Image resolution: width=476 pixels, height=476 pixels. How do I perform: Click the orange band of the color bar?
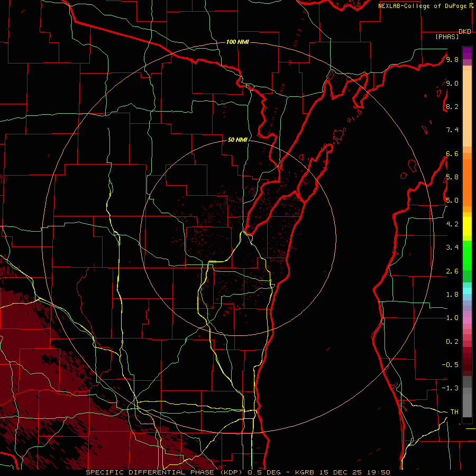tap(467, 183)
